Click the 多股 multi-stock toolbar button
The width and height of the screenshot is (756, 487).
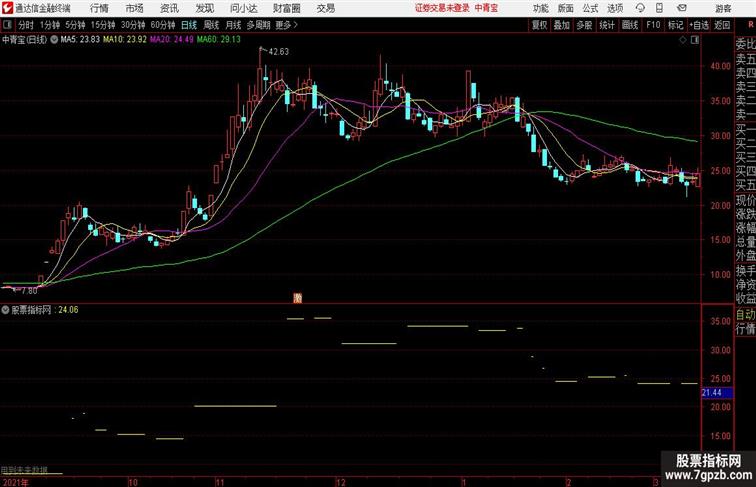[x=584, y=25]
